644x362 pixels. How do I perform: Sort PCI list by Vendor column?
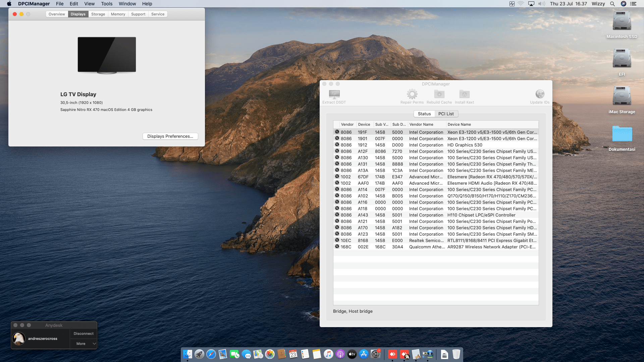pos(347,124)
